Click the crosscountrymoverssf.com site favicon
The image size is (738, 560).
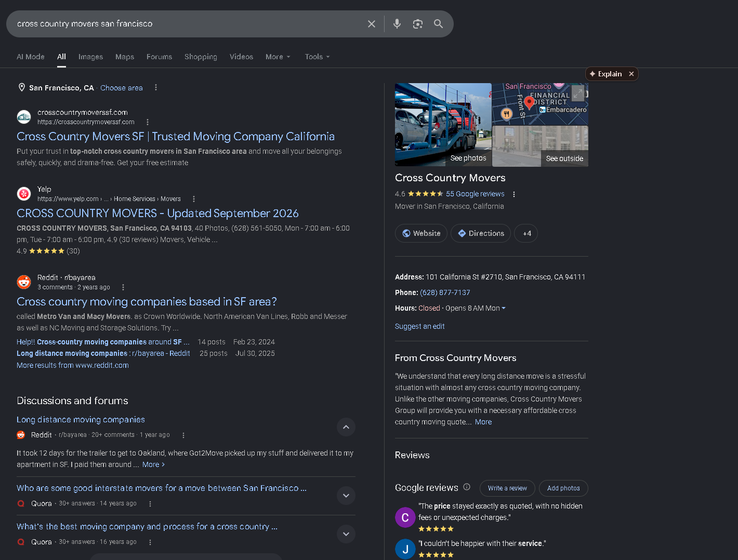point(24,117)
